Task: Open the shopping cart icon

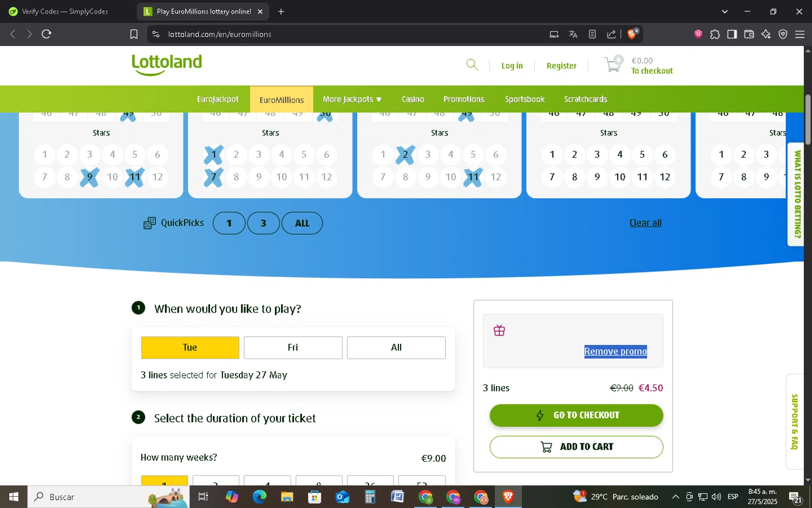Action: [613, 64]
